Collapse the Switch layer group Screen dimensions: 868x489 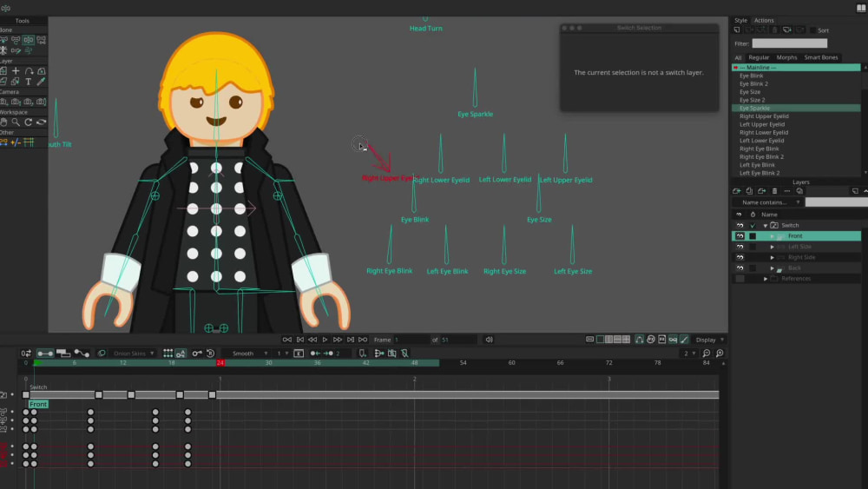pyautogui.click(x=766, y=226)
